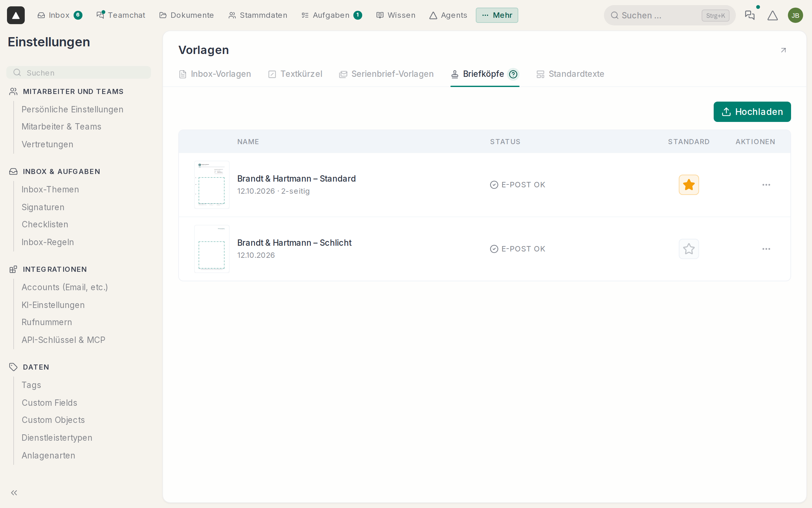Open Persönliche Einstellungen in sidebar

pyautogui.click(x=72, y=110)
